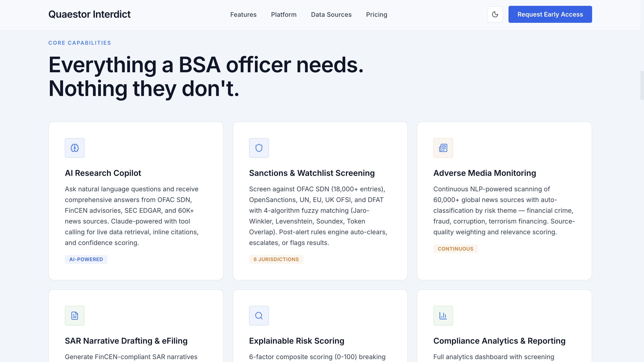Open the Platform nav menu item

pyautogui.click(x=284, y=15)
